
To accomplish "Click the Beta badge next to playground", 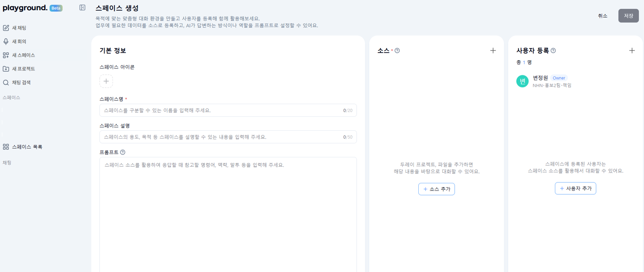I will pyautogui.click(x=56, y=8).
